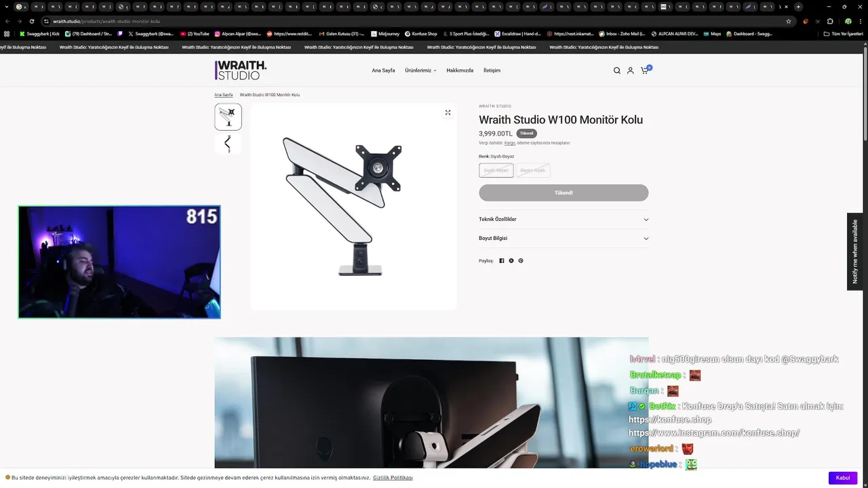The width and height of the screenshot is (868, 488).
Task: Open the Excalidraw bookmark
Action: pyautogui.click(x=518, y=33)
